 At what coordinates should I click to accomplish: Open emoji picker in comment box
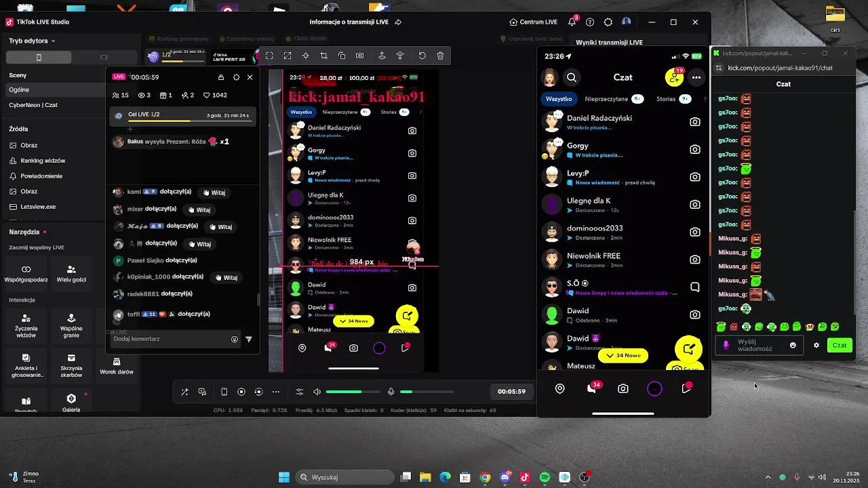click(235, 340)
